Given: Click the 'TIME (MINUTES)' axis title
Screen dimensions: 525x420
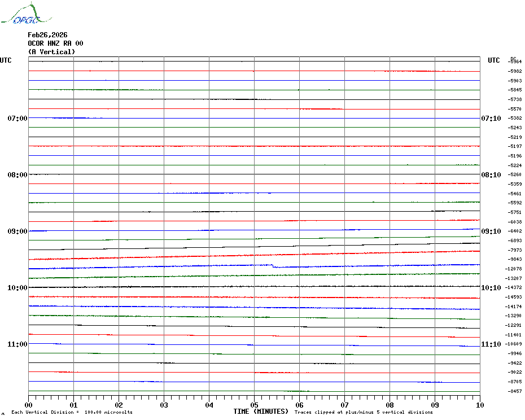Looking at the screenshot, I should click(x=261, y=412).
